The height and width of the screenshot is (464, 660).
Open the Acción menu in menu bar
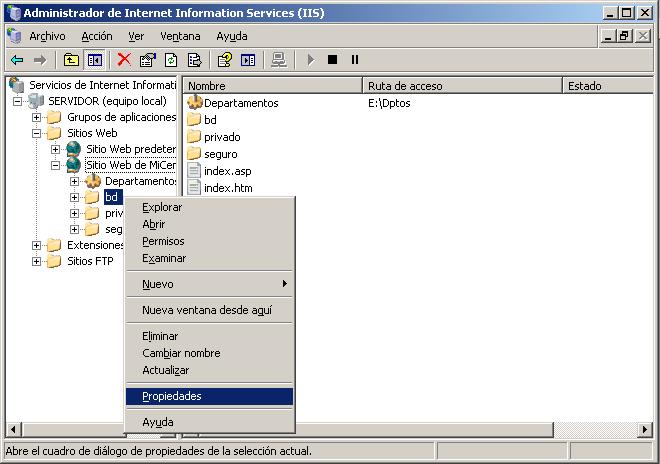coord(97,36)
